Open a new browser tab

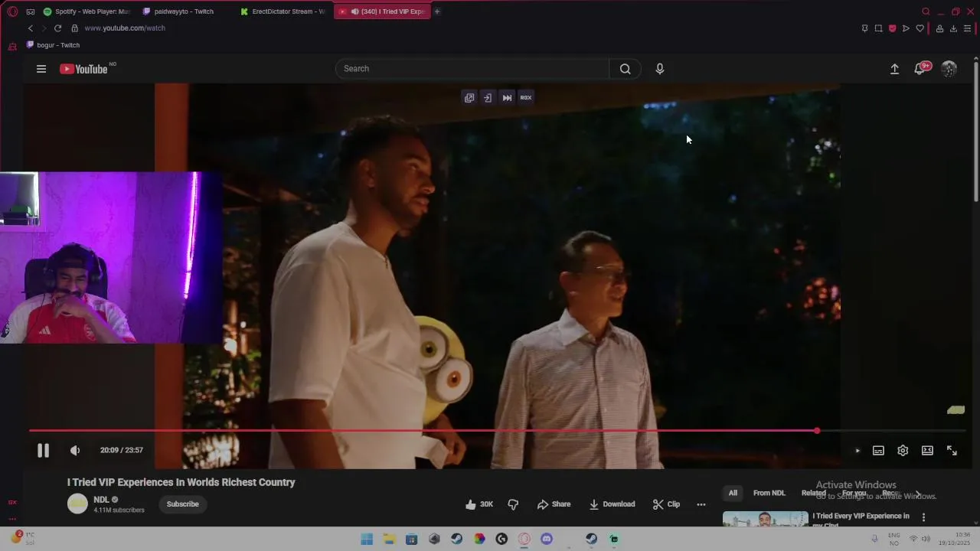(437, 11)
